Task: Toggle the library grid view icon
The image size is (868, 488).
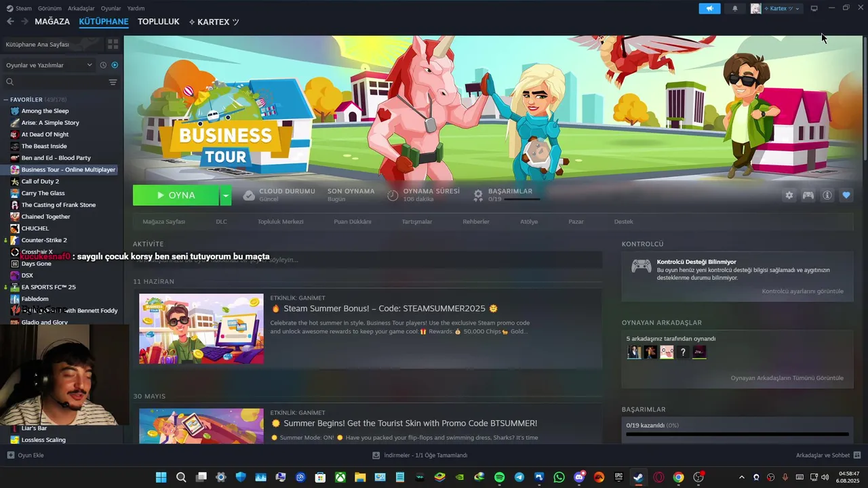Action: [x=113, y=44]
